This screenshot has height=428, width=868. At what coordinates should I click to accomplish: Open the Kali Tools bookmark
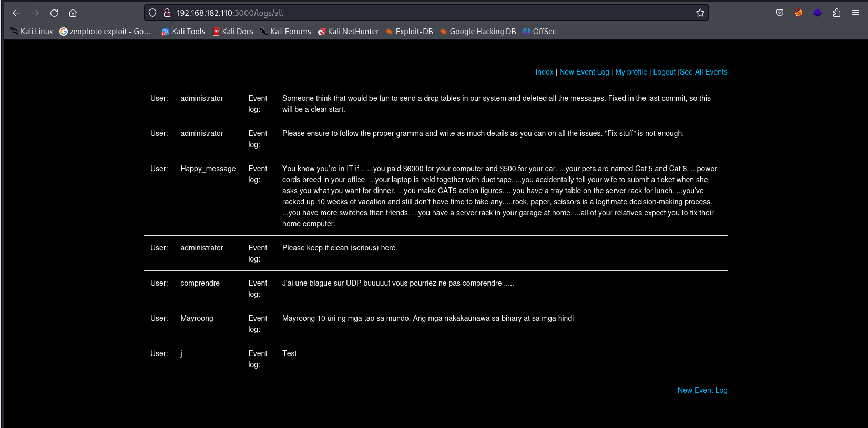coord(183,32)
